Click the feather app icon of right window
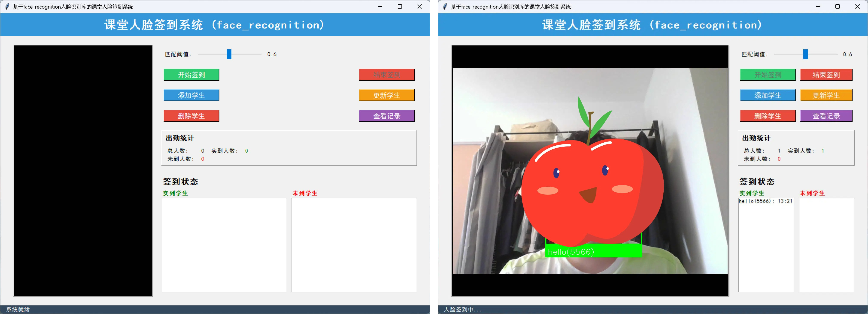Image resolution: width=868 pixels, height=314 pixels. click(x=445, y=6)
